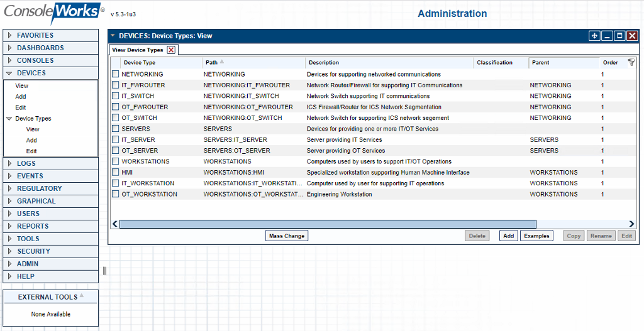
Task: Check the WORKSTATIONS row checkbox
Action: pos(116,161)
